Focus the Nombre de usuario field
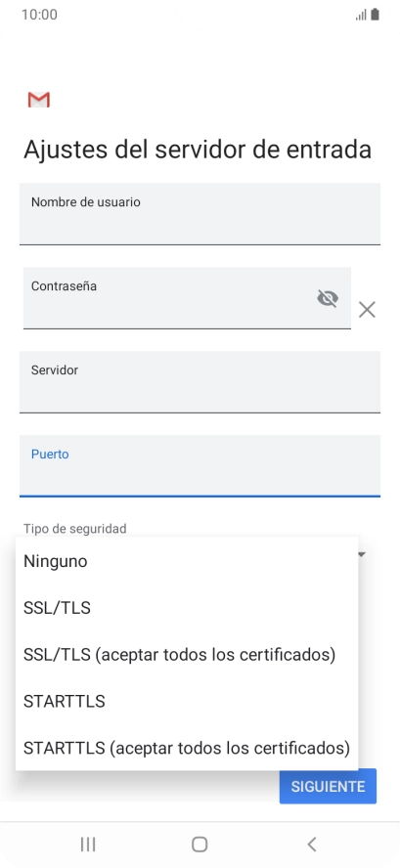Image resolution: width=400 pixels, height=868 pixels. coord(200,214)
